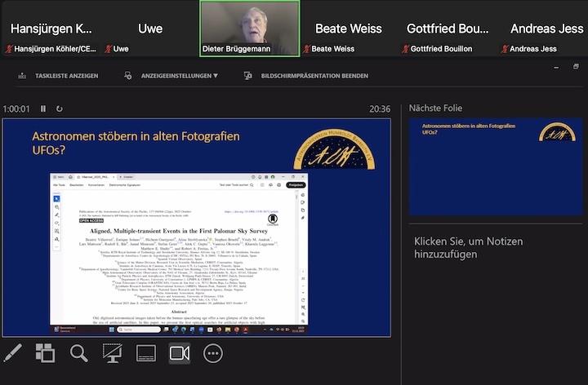
Task: Click muted microphone icon beside Andreas Jess
Action: (502, 49)
